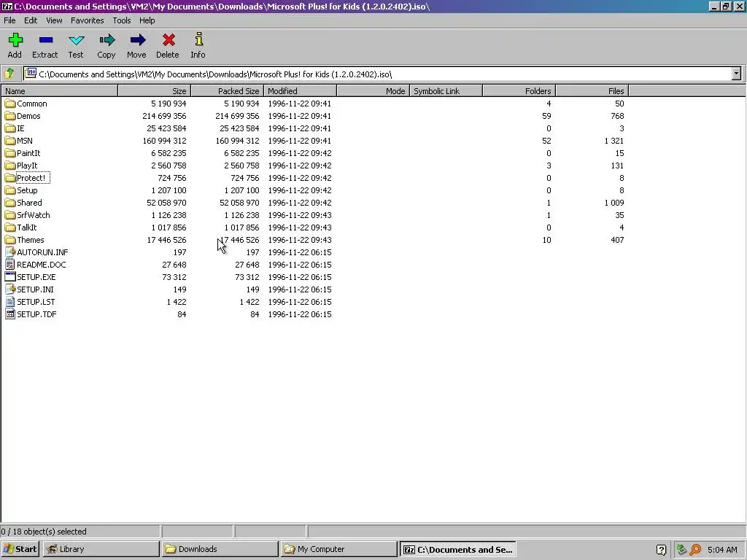Click size value 214 699 356 for Demos
The height and width of the screenshot is (560, 747).
pos(164,116)
